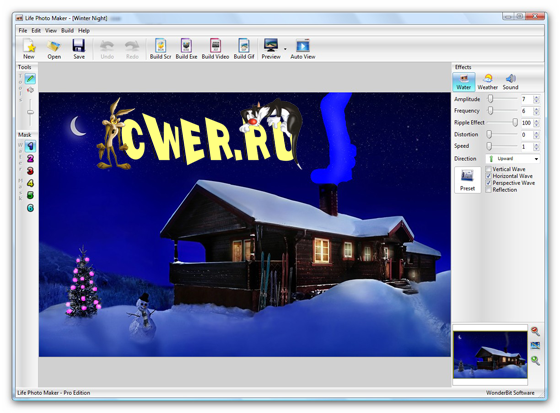Open the Direction dropdown showing Upward
This screenshot has height=413, width=560.
[512, 159]
